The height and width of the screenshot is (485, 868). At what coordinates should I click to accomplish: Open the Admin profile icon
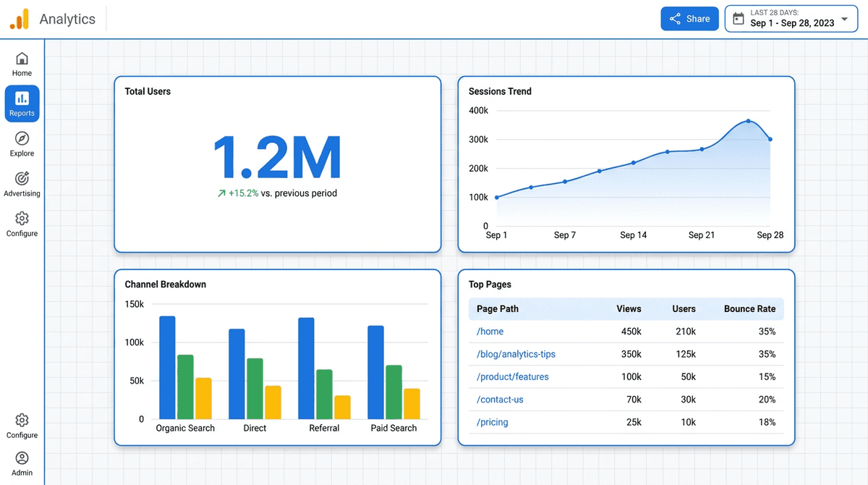click(x=22, y=458)
